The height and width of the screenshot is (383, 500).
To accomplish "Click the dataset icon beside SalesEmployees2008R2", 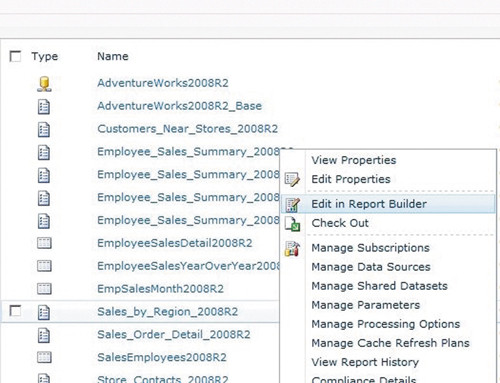I will point(44,357).
